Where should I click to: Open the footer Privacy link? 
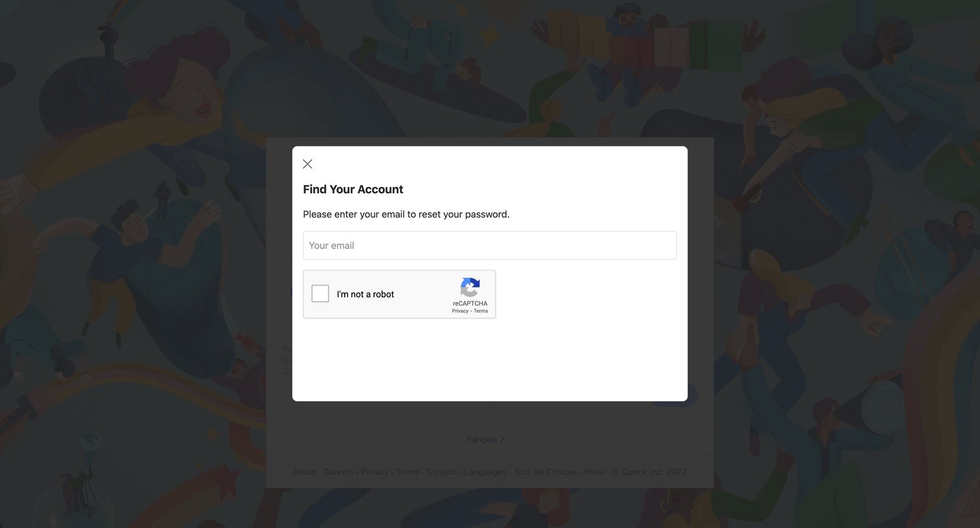pos(375,472)
